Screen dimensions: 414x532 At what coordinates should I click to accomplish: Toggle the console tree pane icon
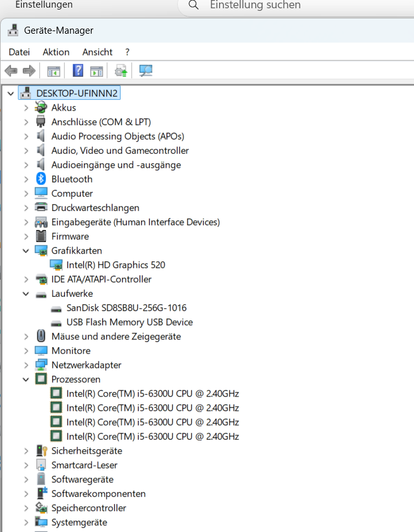point(53,71)
